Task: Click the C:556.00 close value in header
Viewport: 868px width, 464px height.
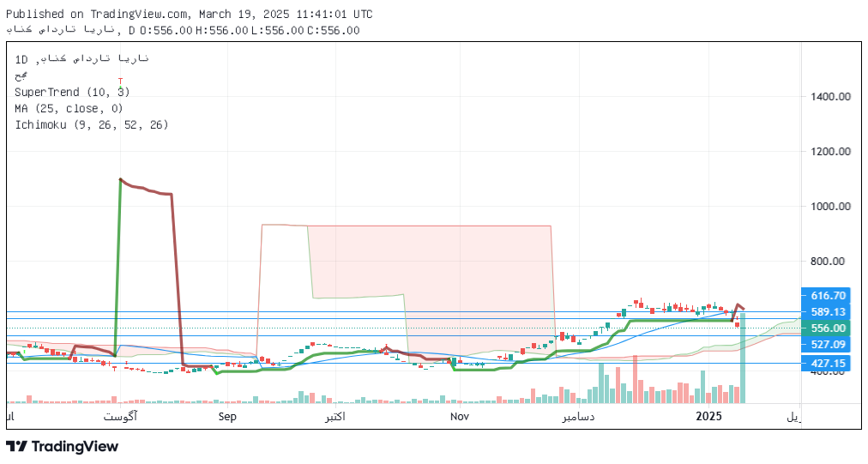Action: (x=334, y=31)
